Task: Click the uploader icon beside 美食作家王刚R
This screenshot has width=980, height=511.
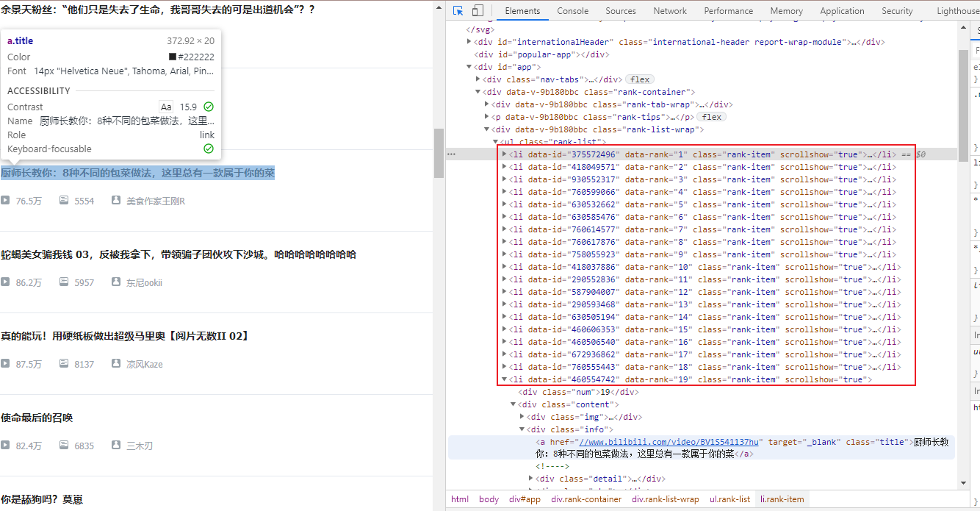Action: [116, 200]
